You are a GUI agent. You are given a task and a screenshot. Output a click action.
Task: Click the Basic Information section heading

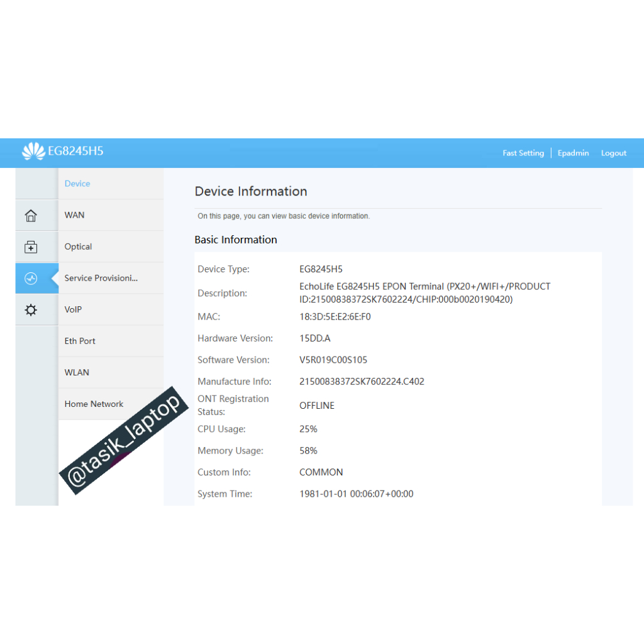[x=236, y=240]
